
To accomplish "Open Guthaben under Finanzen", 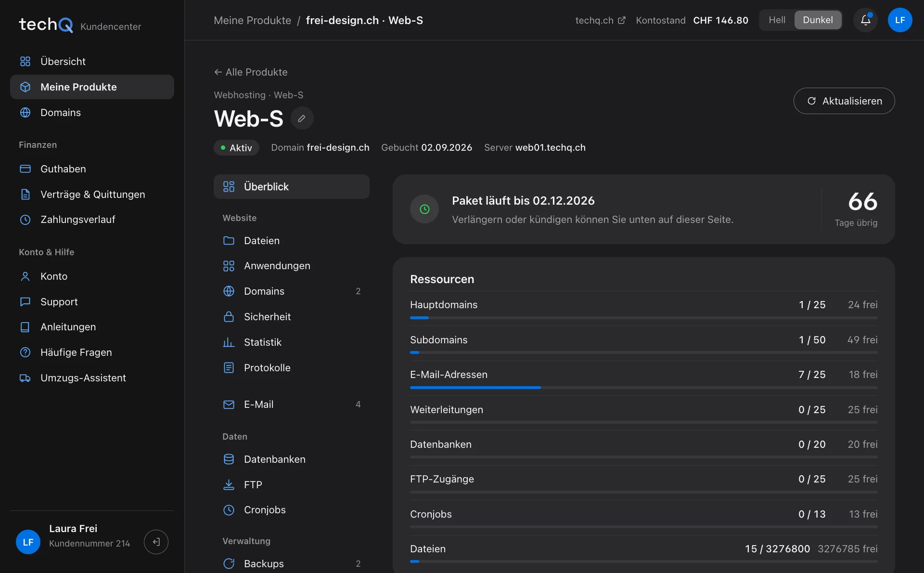I will pos(92,169).
